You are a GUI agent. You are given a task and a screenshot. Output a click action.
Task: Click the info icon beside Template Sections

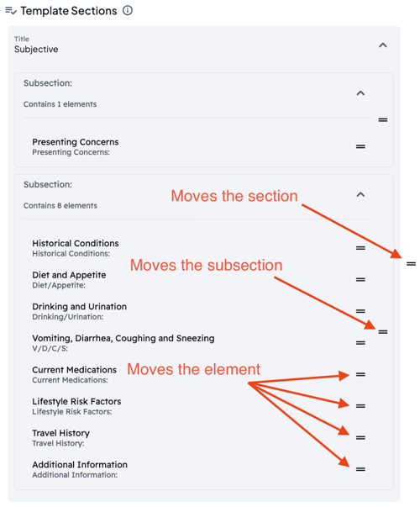coord(128,11)
